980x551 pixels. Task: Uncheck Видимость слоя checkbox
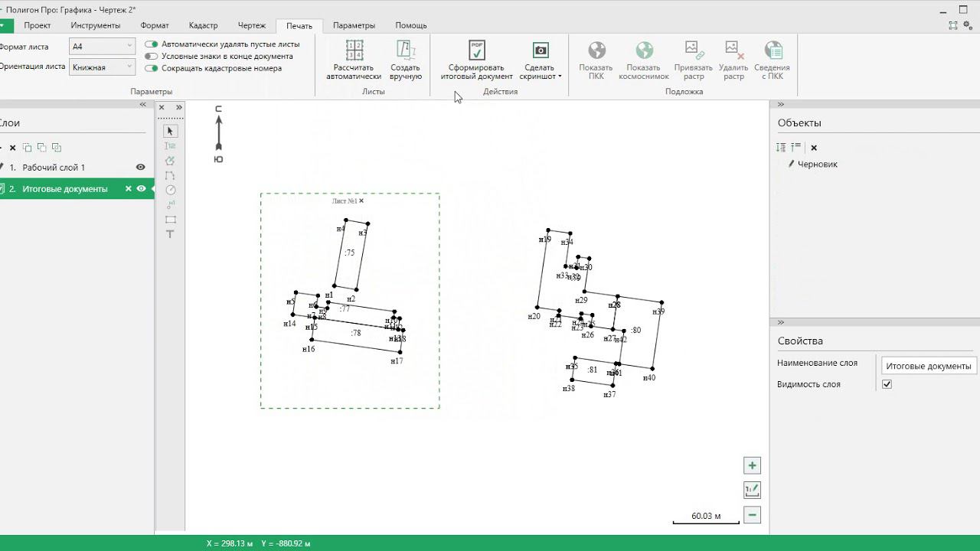point(887,384)
